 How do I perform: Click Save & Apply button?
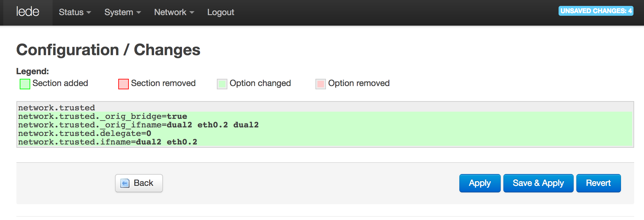coord(538,183)
